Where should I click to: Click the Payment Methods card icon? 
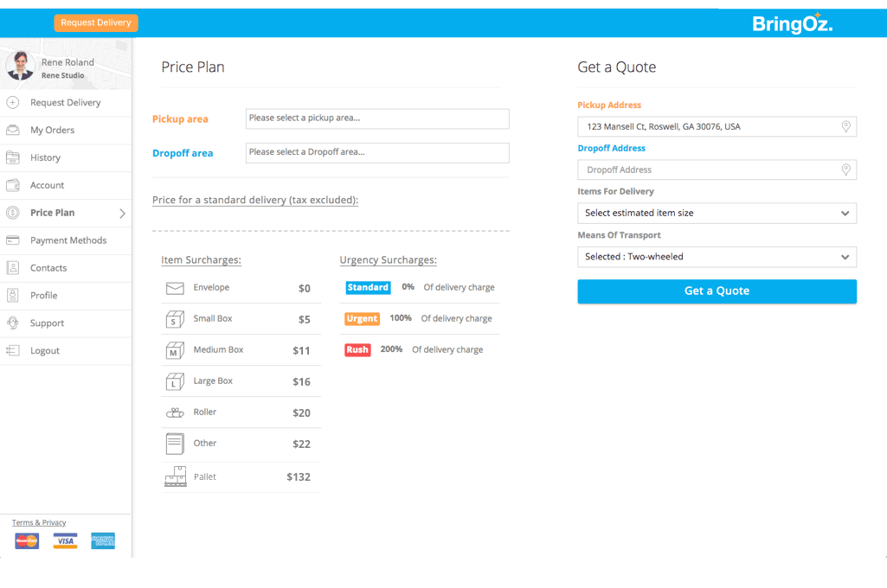(13, 240)
